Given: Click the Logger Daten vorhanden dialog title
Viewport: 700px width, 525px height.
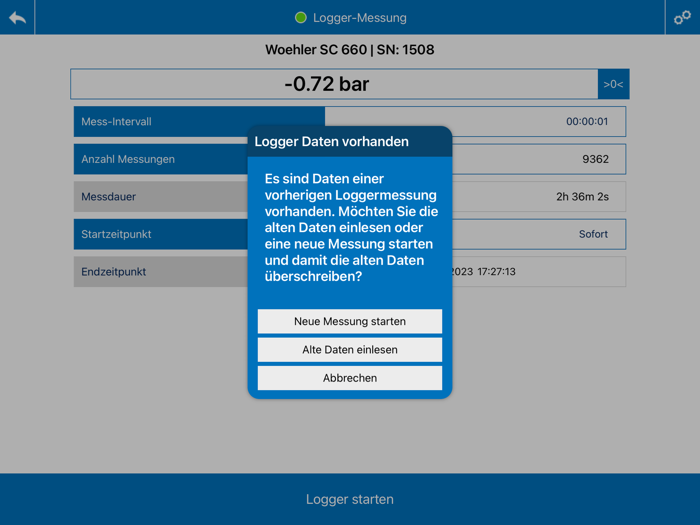Looking at the screenshot, I should (332, 142).
